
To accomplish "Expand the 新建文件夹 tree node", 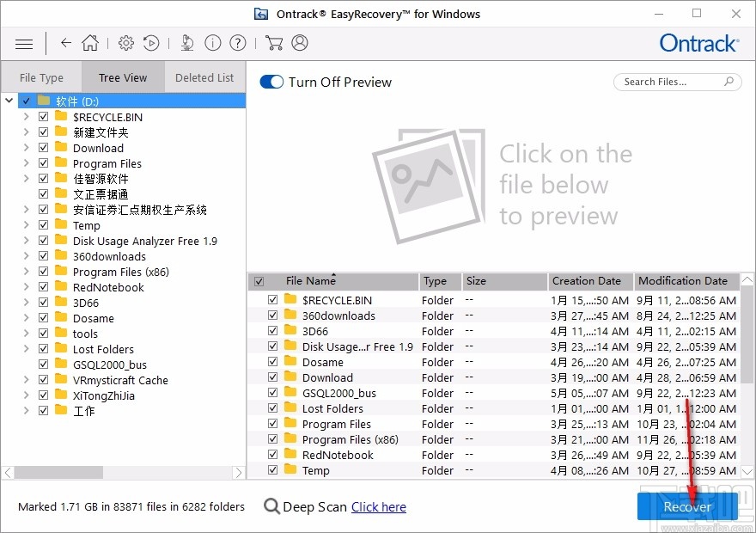I will (x=26, y=132).
